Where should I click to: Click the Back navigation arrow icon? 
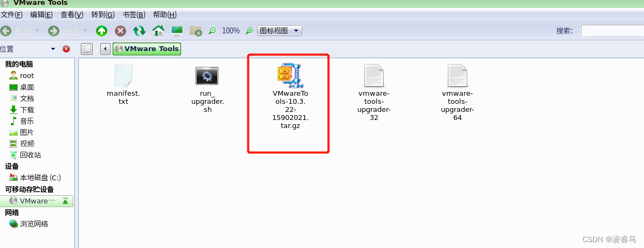pyautogui.click(x=5, y=31)
